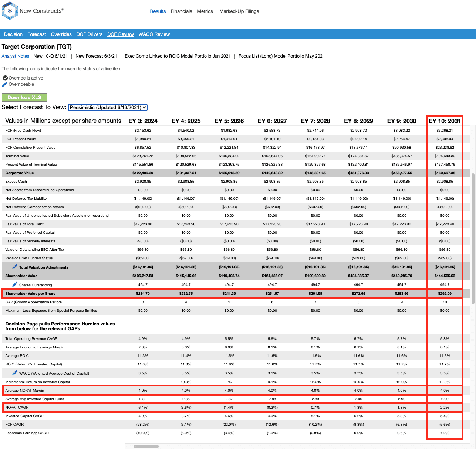Click the Overrideable pencil legend icon
The height and width of the screenshot is (449, 476).
click(x=5, y=84)
